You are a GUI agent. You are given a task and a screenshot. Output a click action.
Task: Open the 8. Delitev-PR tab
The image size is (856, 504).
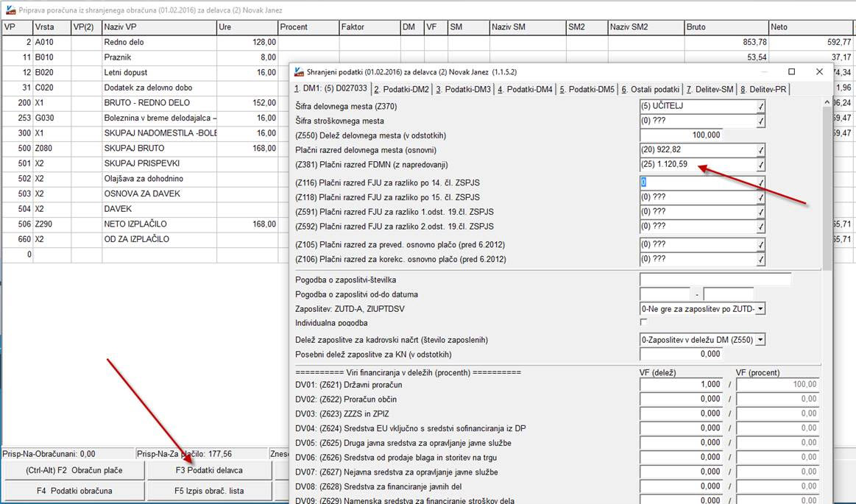(763, 90)
